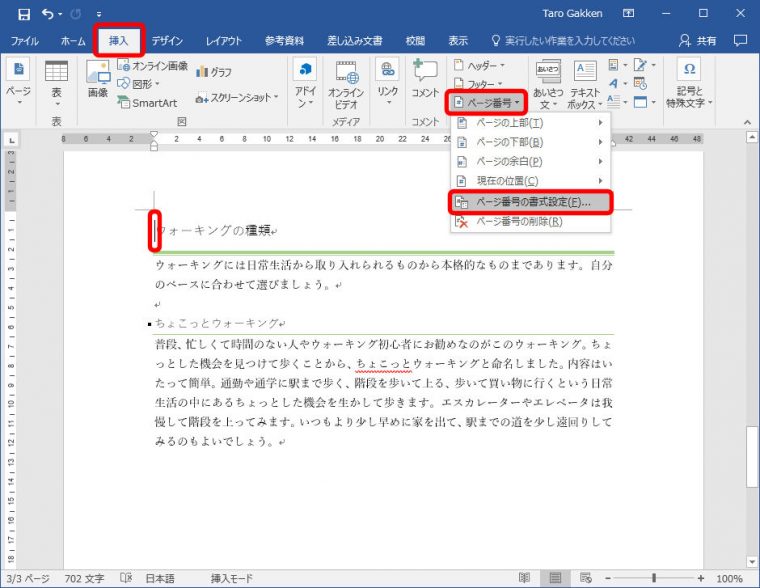Open the 図形 shapes dropdown

coord(139,84)
